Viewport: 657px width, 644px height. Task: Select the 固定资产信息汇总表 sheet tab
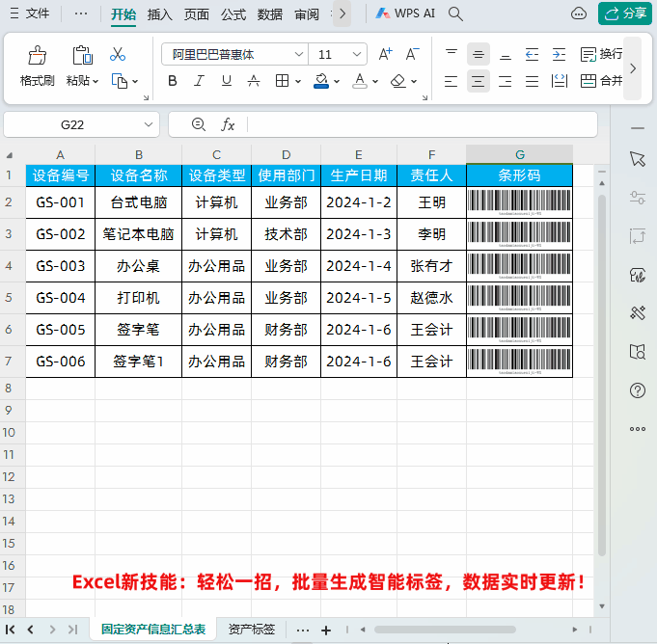pyautogui.click(x=153, y=629)
